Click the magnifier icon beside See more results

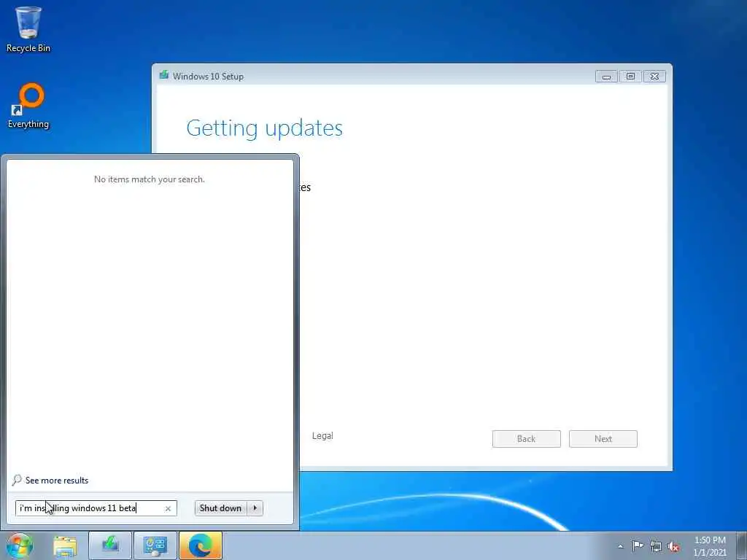click(x=17, y=480)
